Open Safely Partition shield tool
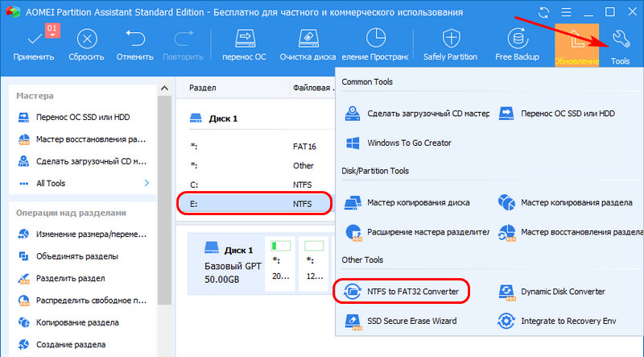The height and width of the screenshot is (357, 644). 451,45
